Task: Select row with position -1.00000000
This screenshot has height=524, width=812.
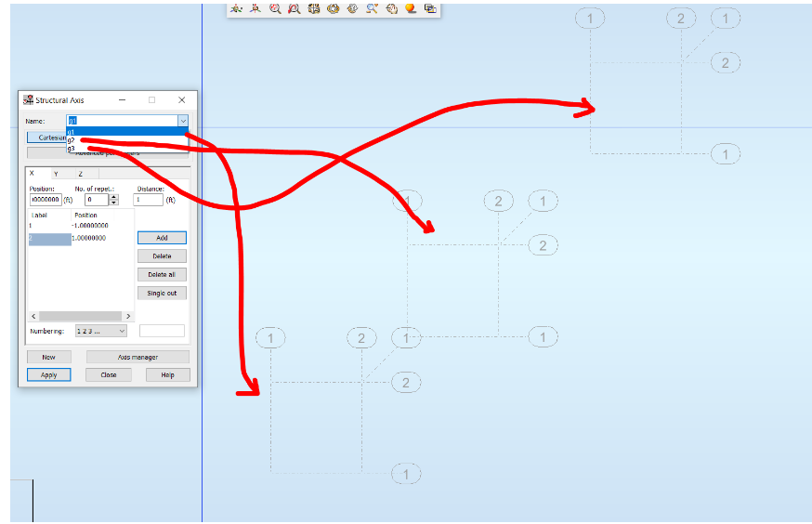Action: pos(81,226)
